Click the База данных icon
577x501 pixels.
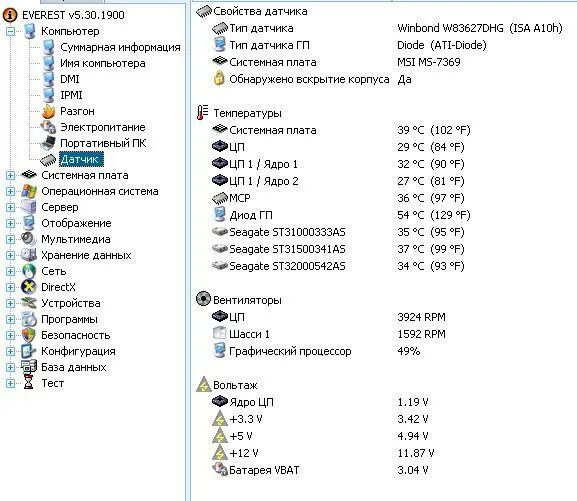(x=29, y=367)
